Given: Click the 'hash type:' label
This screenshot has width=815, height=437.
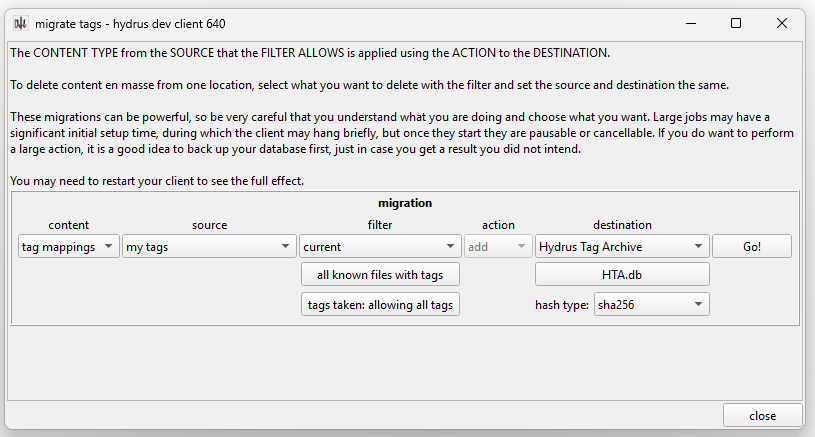Looking at the screenshot, I should coord(562,305).
